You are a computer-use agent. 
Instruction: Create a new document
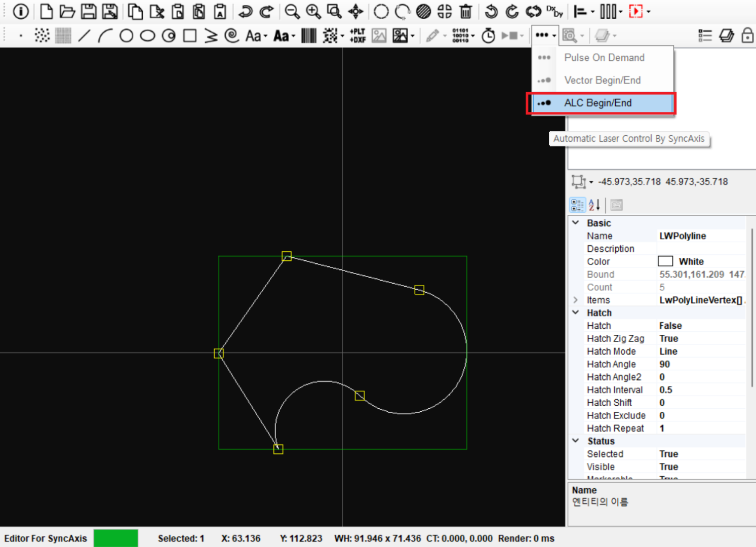click(x=46, y=11)
